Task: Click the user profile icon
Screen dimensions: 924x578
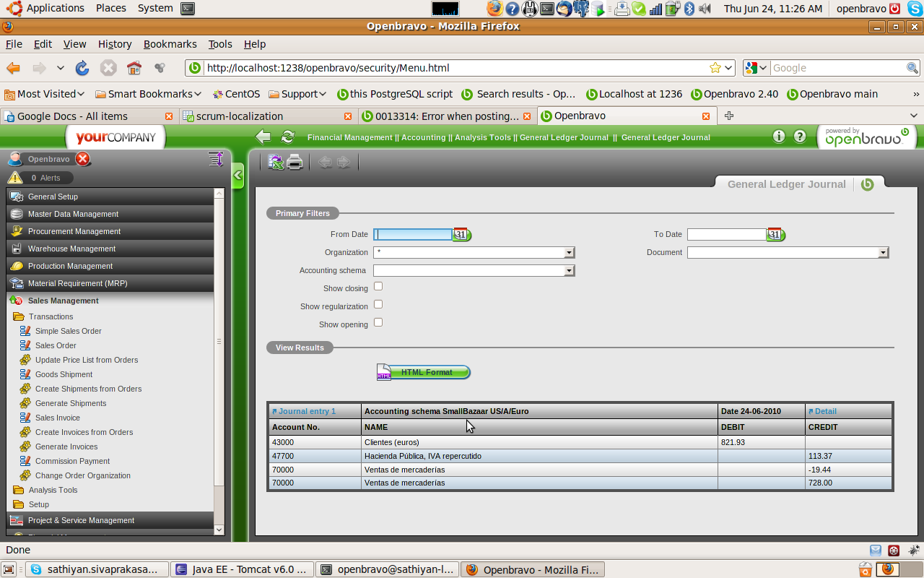Action: (x=14, y=159)
